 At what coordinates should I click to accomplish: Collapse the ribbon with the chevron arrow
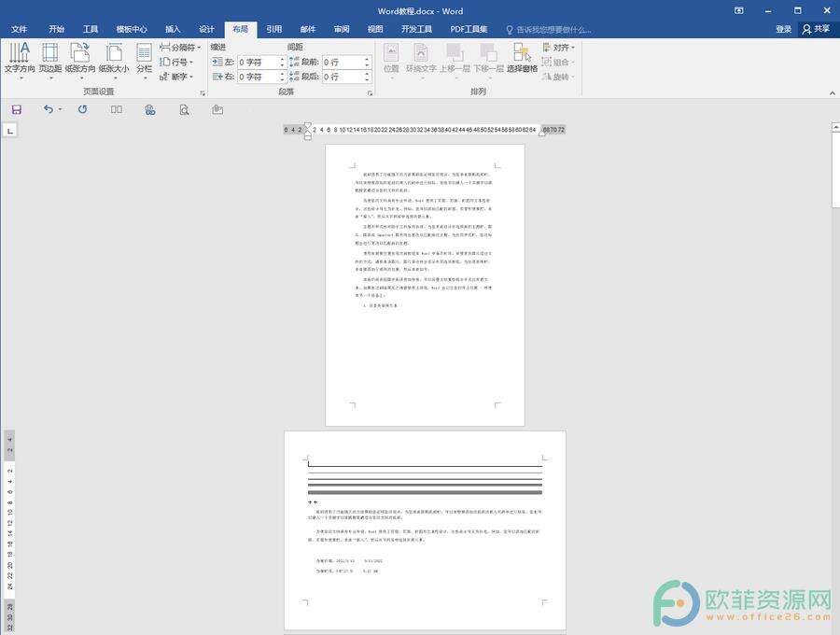(833, 92)
